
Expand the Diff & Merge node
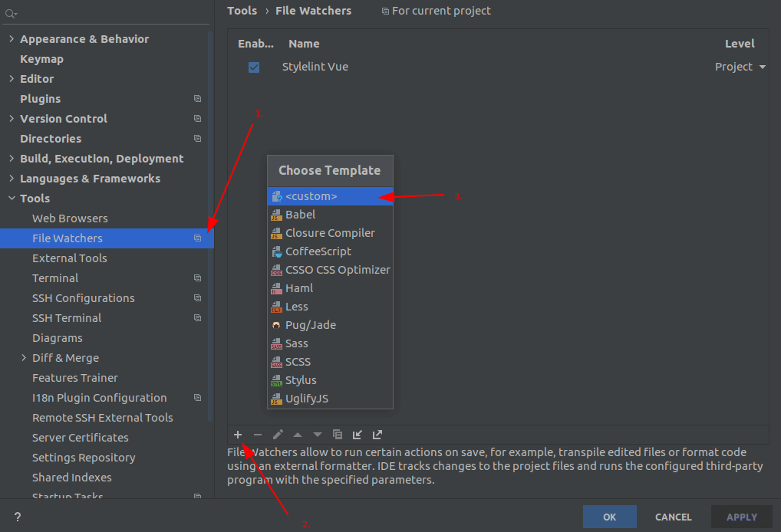pos(24,358)
